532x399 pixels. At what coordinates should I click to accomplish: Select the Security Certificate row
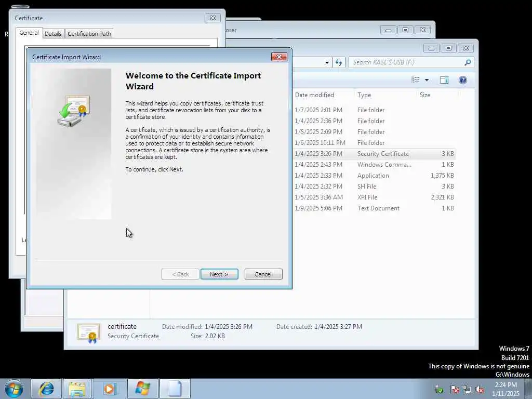(374, 154)
